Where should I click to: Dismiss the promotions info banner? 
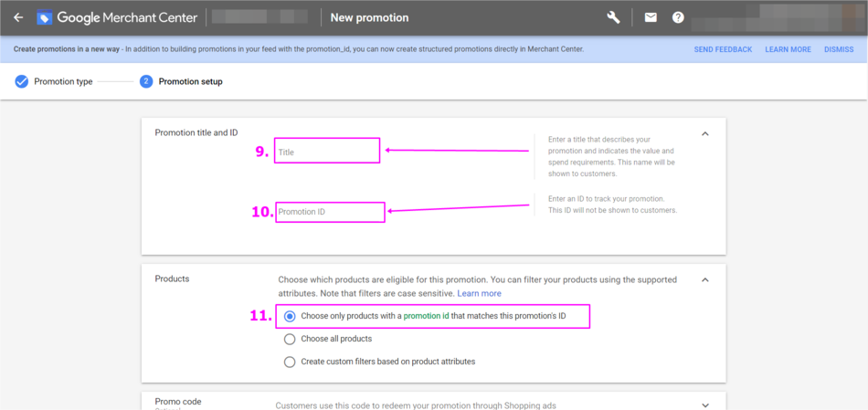(838, 49)
